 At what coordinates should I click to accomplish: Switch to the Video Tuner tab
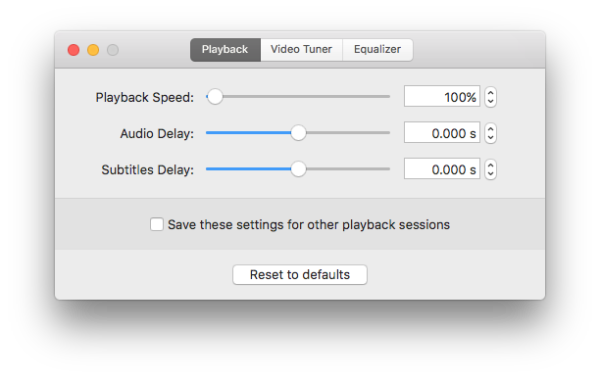pos(301,49)
